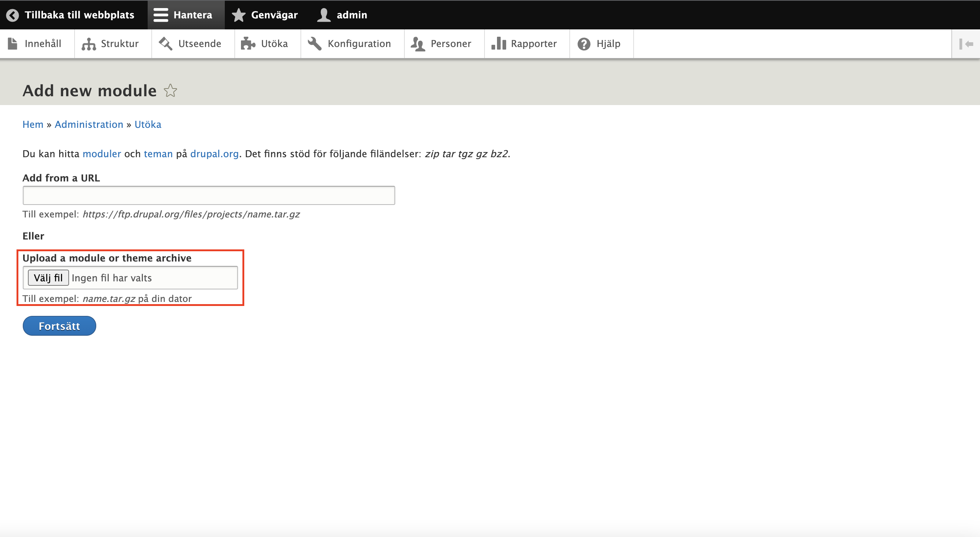Follow the Administration breadcrumb link

(89, 125)
